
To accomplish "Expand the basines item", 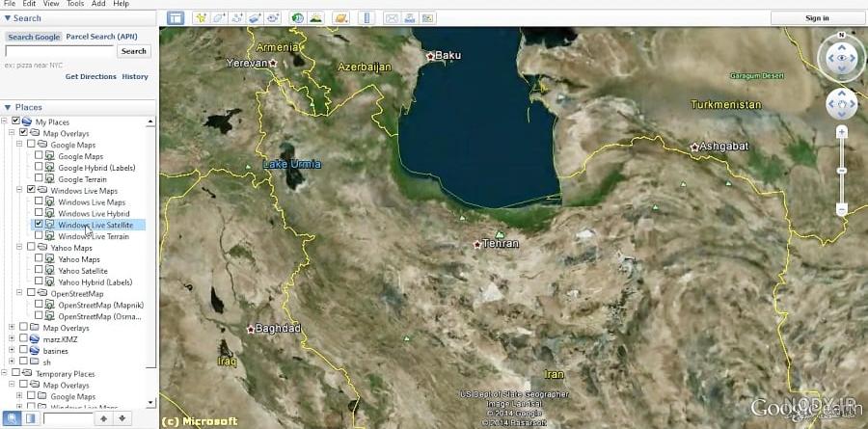I will click(x=12, y=350).
